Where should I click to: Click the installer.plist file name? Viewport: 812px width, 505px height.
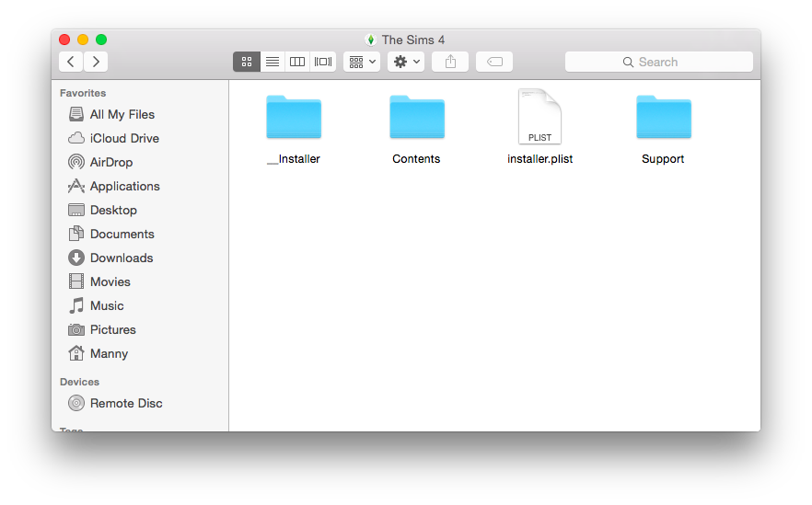[x=540, y=159]
